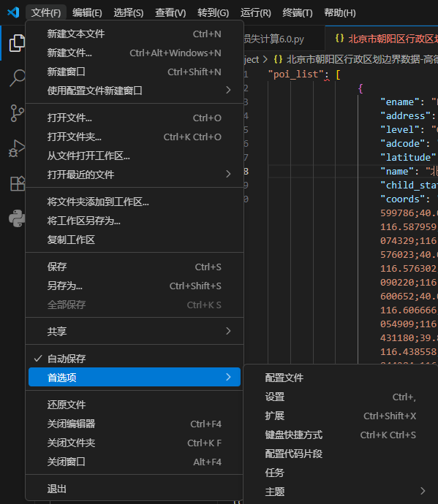438x504 pixels.
Task: Open the Explorer view in activity bar
Action: click(17, 43)
